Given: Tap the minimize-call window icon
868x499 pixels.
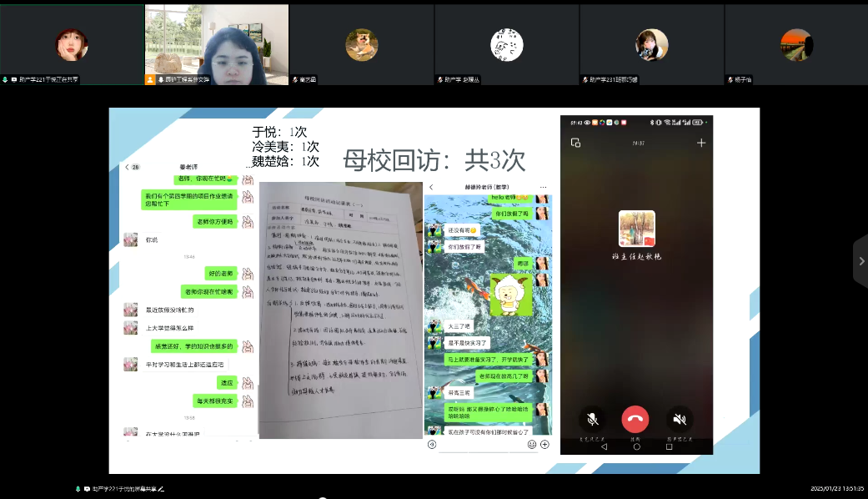Looking at the screenshot, I should [x=575, y=143].
